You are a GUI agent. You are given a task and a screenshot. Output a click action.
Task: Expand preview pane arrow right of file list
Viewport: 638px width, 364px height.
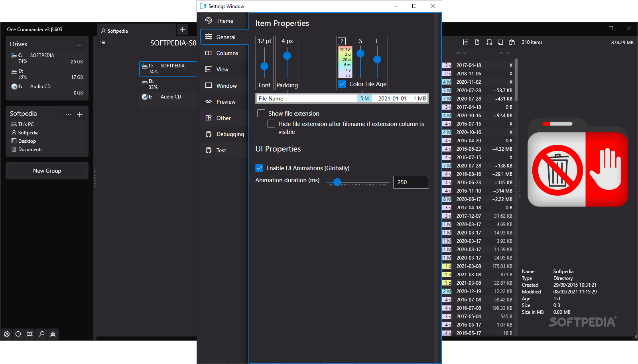[x=520, y=196]
